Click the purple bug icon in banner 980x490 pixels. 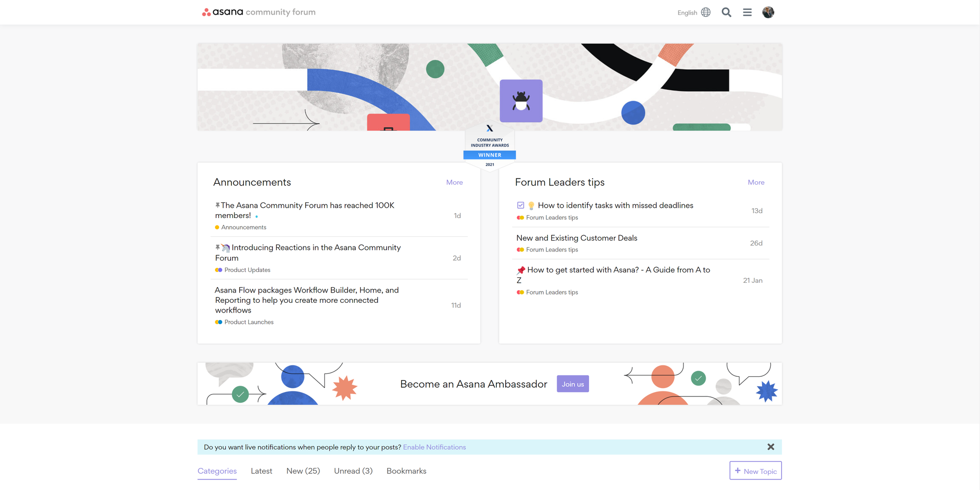[x=521, y=101]
